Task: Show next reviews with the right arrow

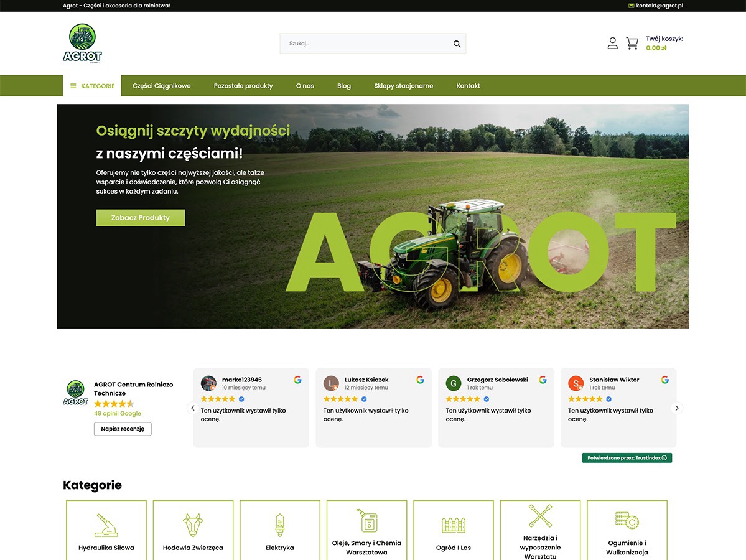Action: point(677,408)
